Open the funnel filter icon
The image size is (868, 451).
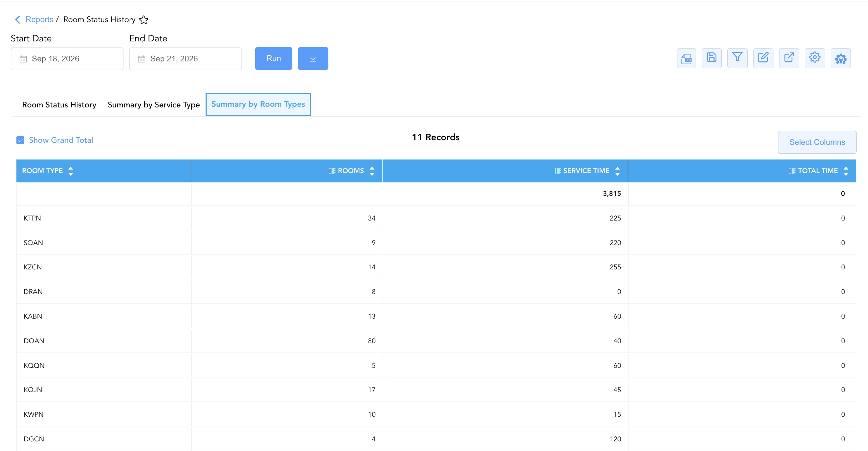tap(737, 58)
